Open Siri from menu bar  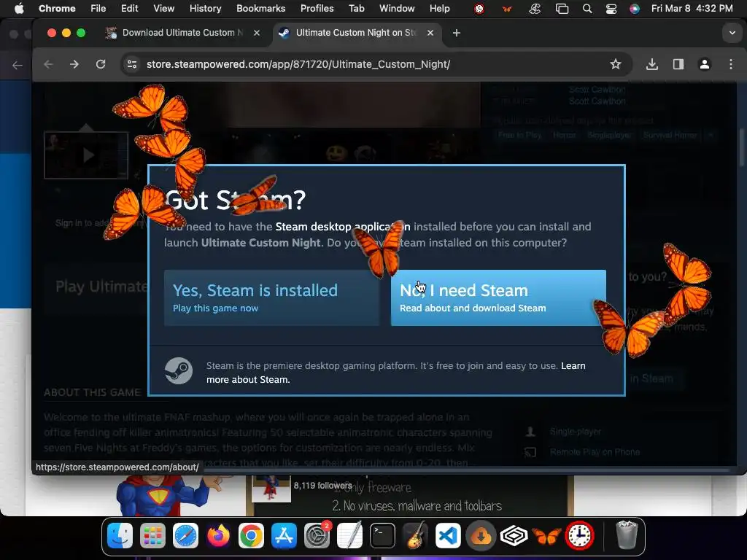point(635,9)
